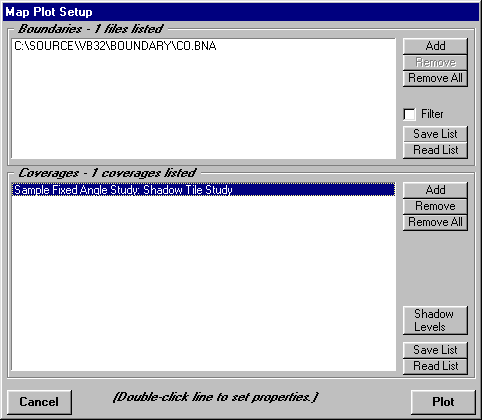Viewport: 482px width, 420px height.
Task: Remove All entries from the Coverages list
Action: pyautogui.click(x=435, y=222)
